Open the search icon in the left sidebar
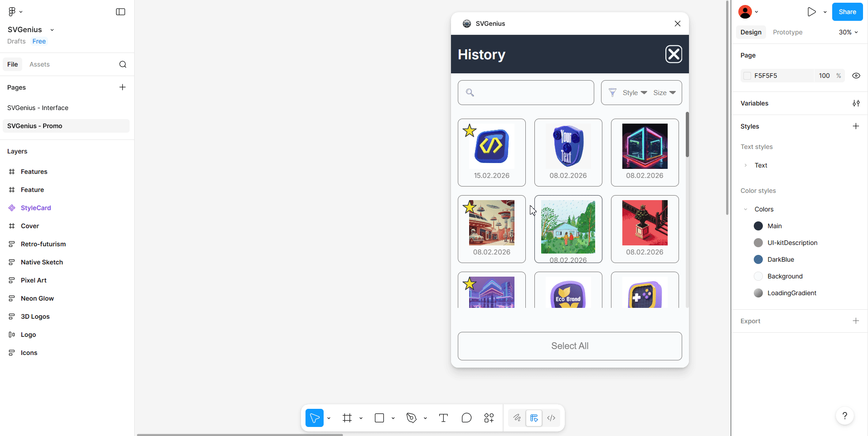Image resolution: width=868 pixels, height=436 pixels. 122,64
